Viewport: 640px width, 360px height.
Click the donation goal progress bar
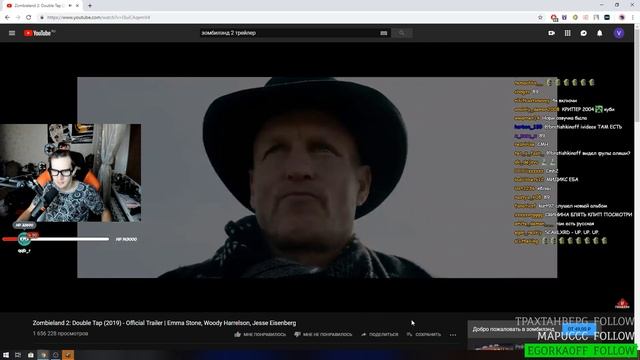point(56,239)
